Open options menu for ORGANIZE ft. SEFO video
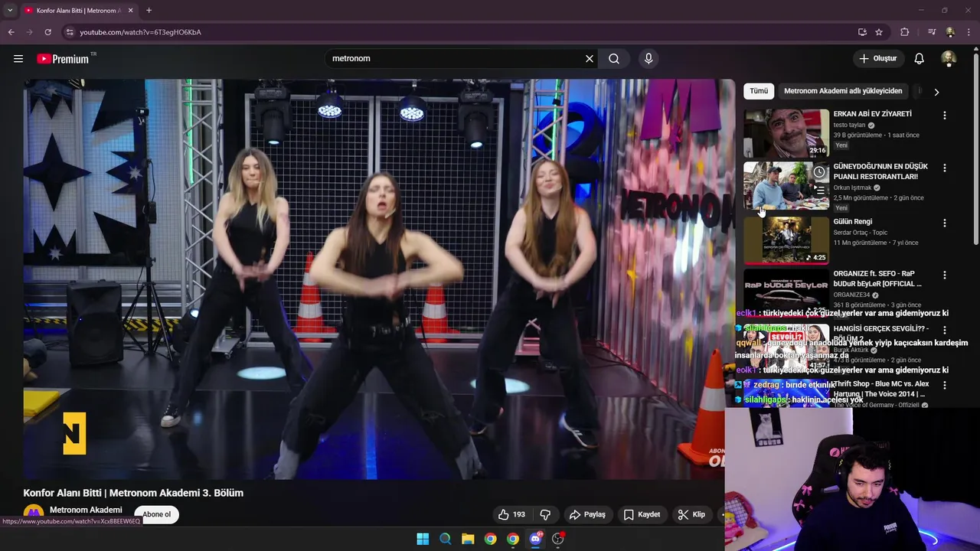The image size is (980, 551). pyautogui.click(x=945, y=275)
